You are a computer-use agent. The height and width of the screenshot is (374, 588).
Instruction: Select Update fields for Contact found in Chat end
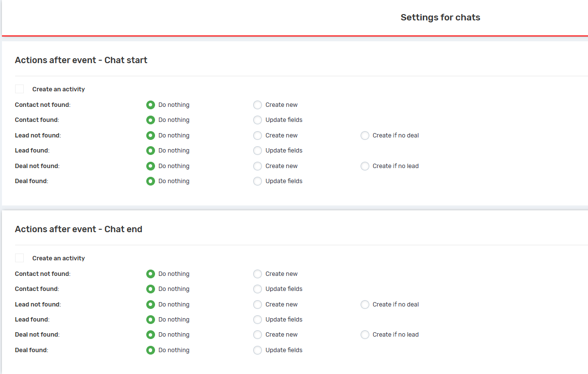(x=258, y=289)
